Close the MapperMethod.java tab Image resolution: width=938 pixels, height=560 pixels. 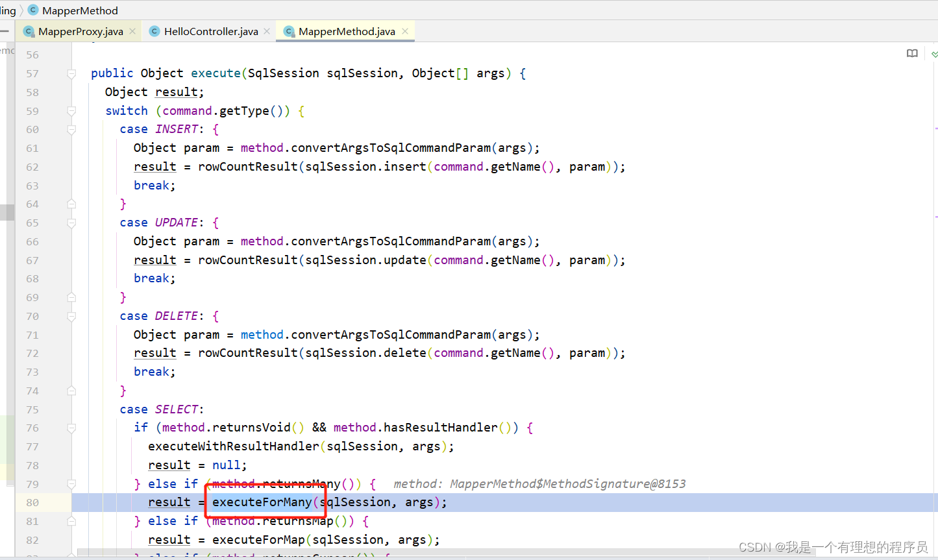tap(405, 31)
